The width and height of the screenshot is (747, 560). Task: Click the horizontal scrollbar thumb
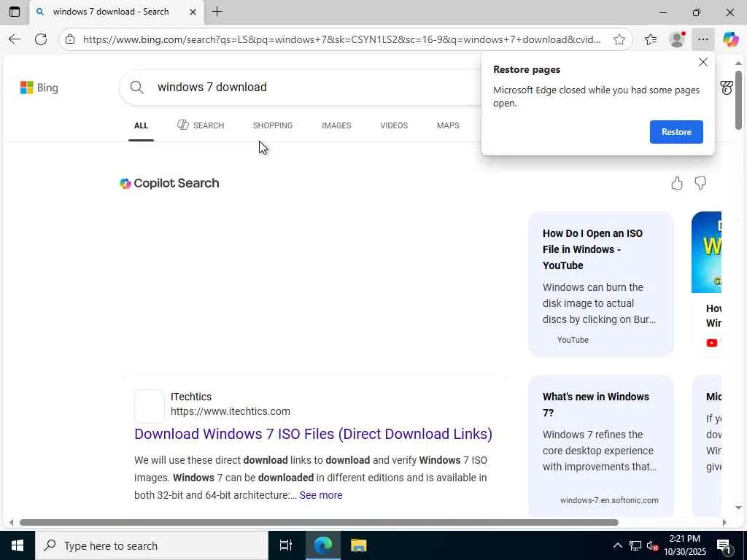[x=319, y=522]
